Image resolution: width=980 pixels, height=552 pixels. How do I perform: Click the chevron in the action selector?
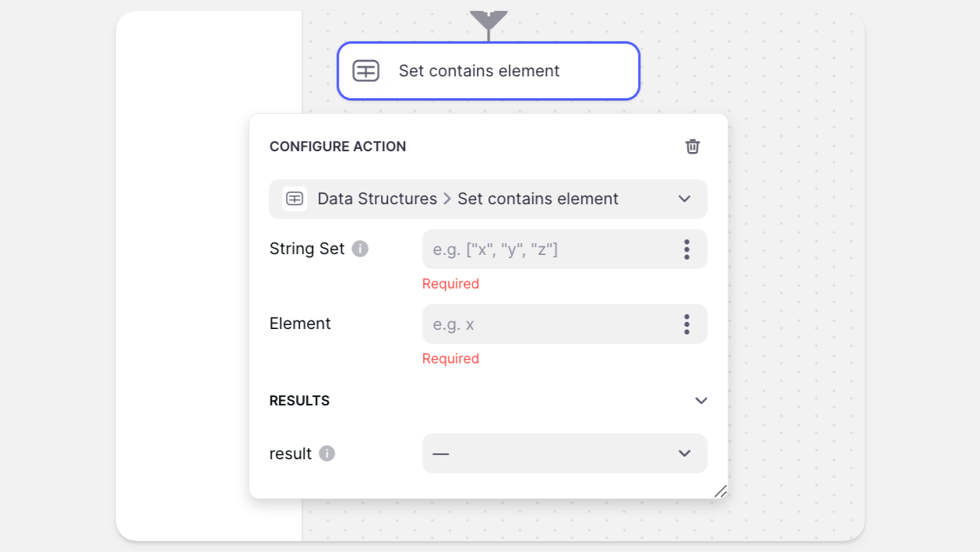685,199
